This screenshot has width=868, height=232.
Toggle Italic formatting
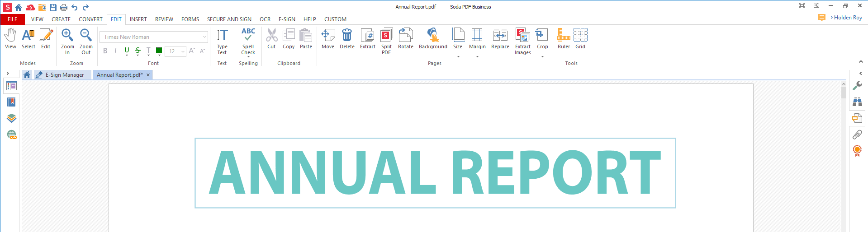pos(115,51)
